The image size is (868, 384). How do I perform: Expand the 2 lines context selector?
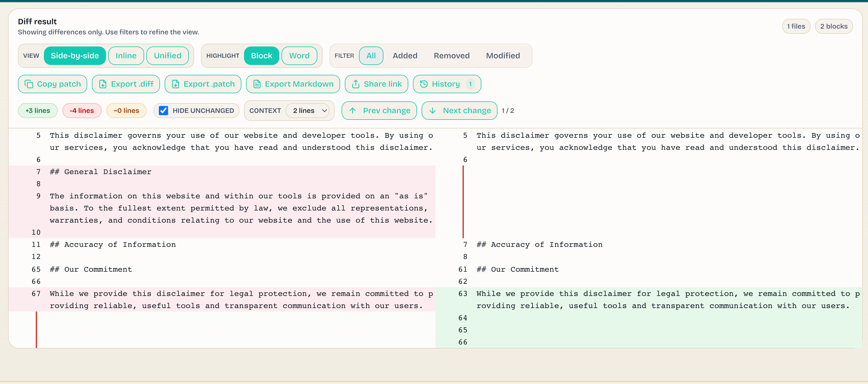pyautogui.click(x=309, y=111)
